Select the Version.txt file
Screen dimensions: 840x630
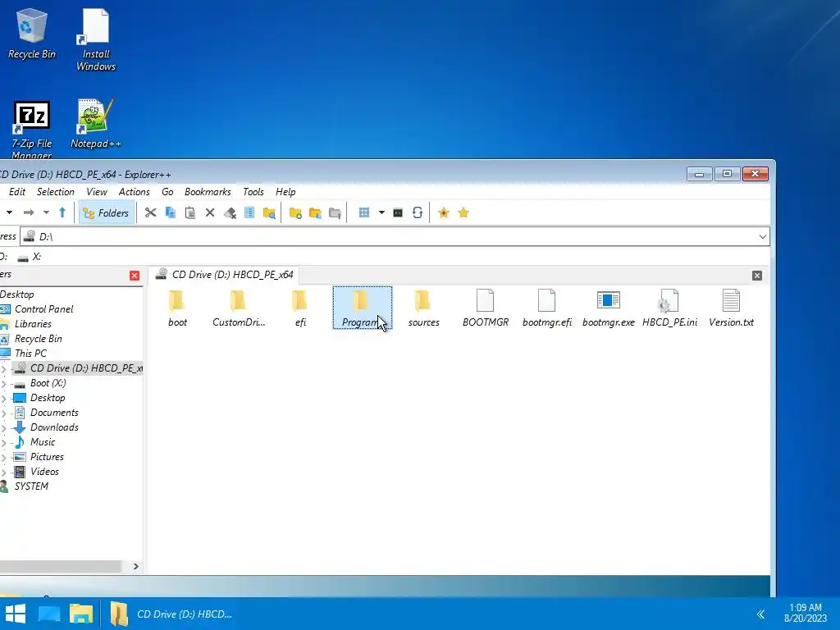click(x=731, y=308)
